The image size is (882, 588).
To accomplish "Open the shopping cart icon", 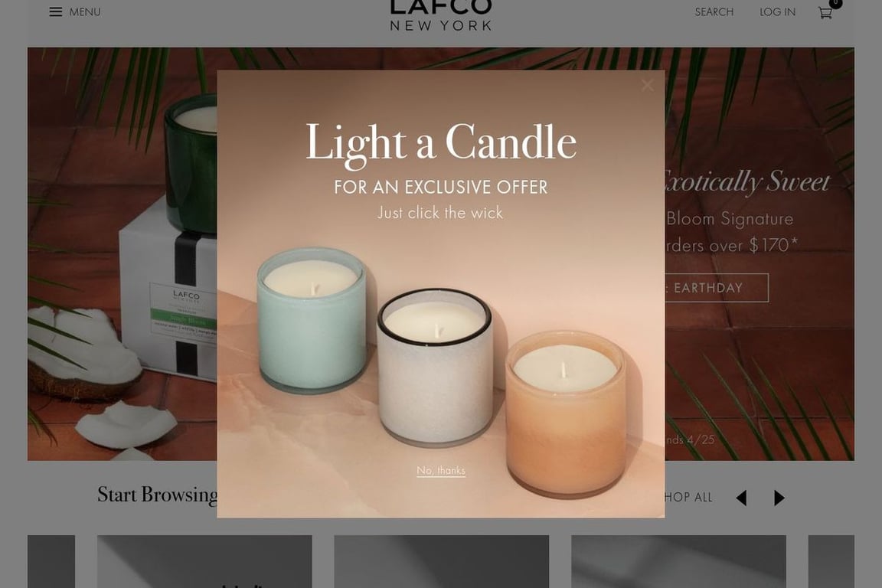I will (x=825, y=12).
